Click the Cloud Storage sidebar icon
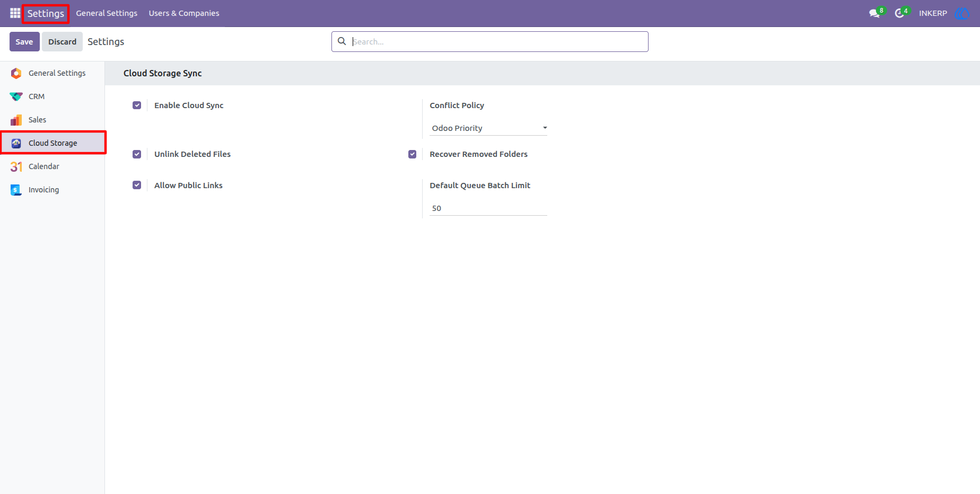 [16, 143]
